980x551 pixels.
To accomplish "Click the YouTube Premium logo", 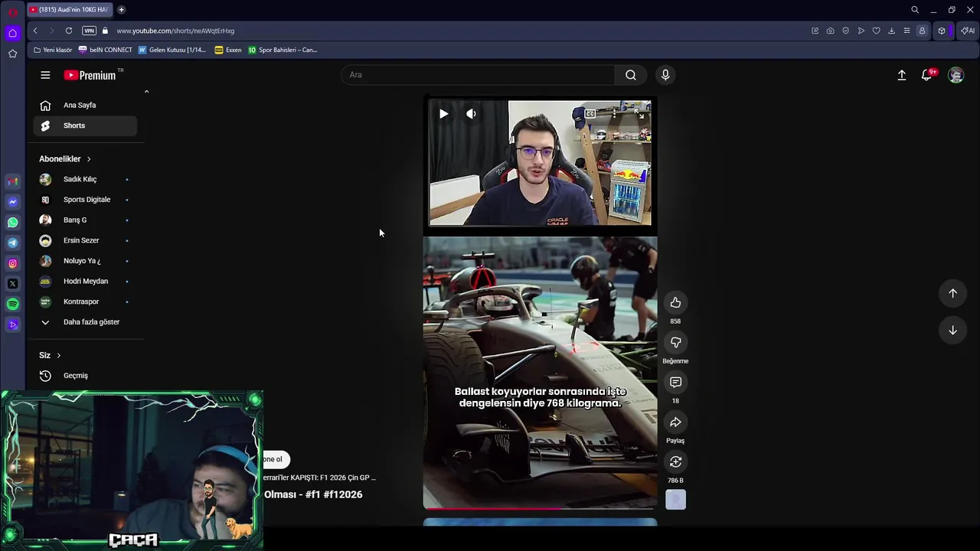I will (90, 75).
